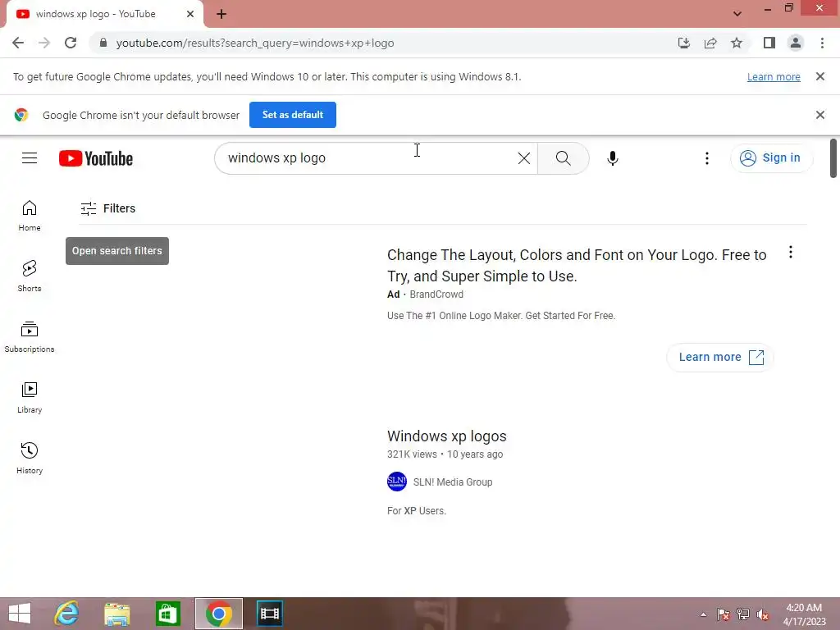Open Subscriptions in sidebar

coord(30,337)
